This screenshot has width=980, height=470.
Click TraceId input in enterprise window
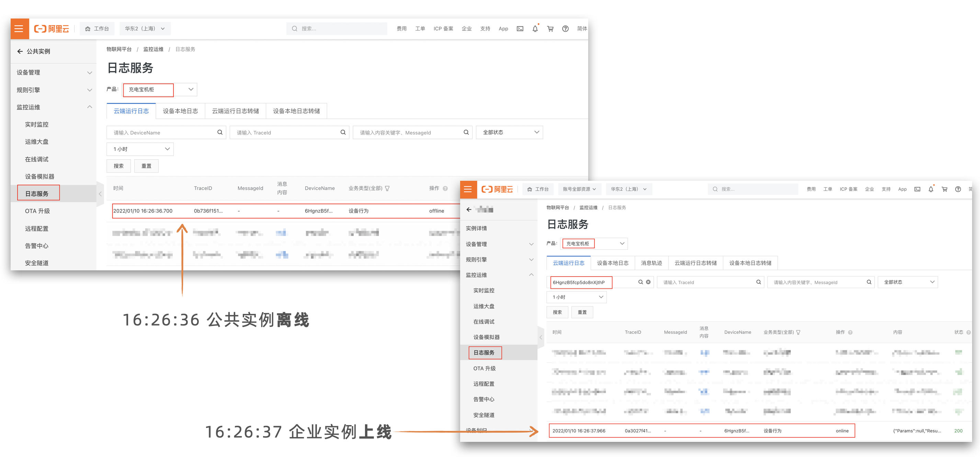[710, 282]
